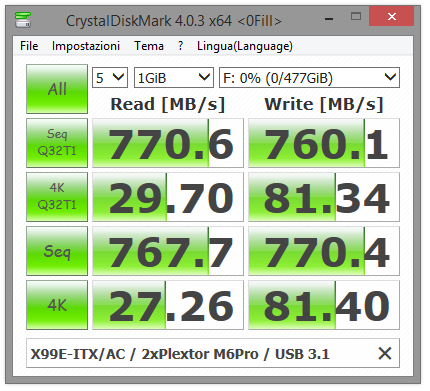Open the Lingua(Language) menu

point(245,46)
